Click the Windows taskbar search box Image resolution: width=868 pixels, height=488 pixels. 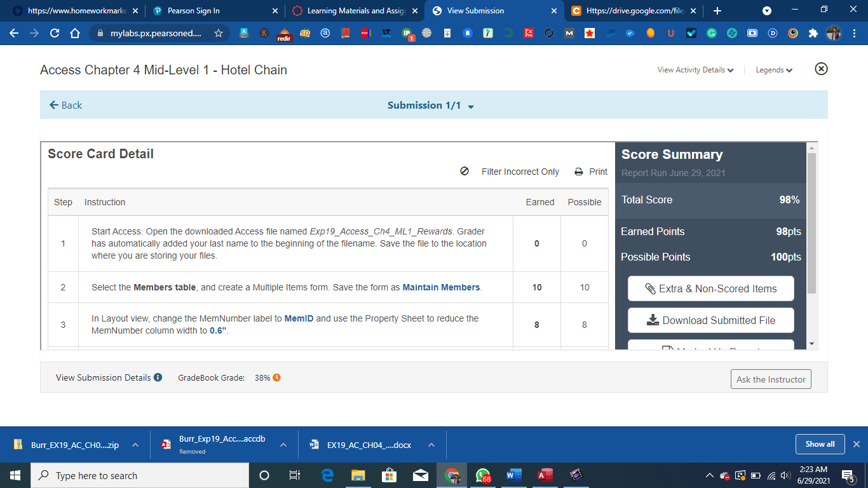tap(140, 475)
